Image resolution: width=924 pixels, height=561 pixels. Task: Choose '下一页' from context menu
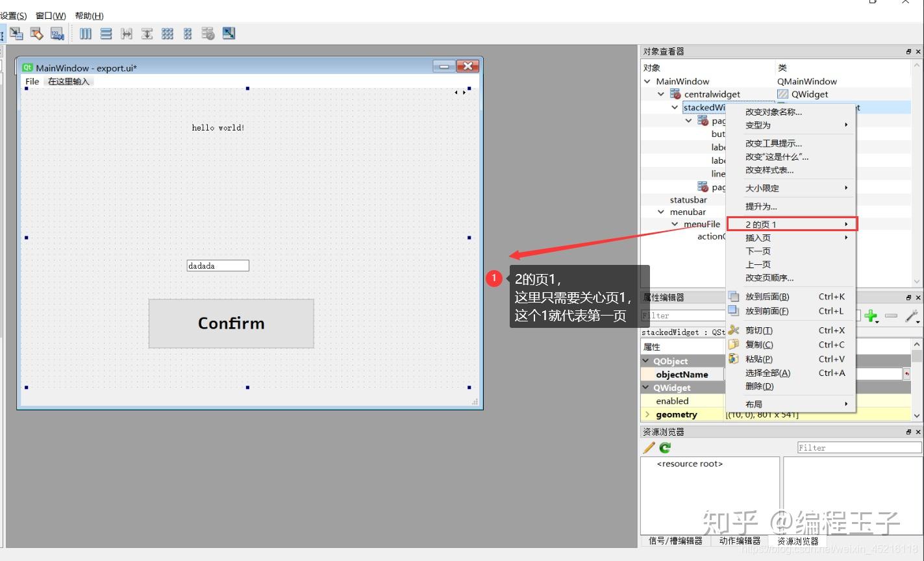pos(758,251)
